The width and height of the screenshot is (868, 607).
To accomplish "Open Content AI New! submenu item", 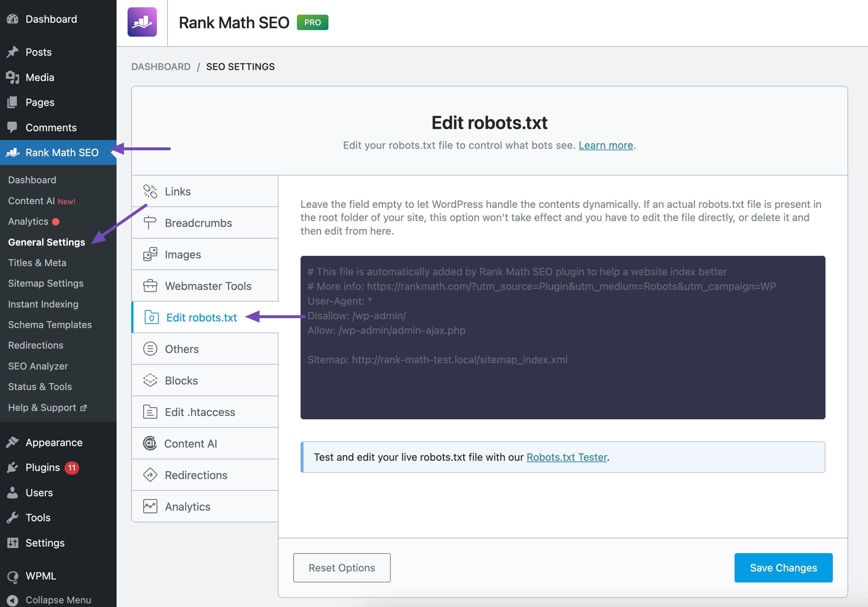I will pyautogui.click(x=41, y=201).
